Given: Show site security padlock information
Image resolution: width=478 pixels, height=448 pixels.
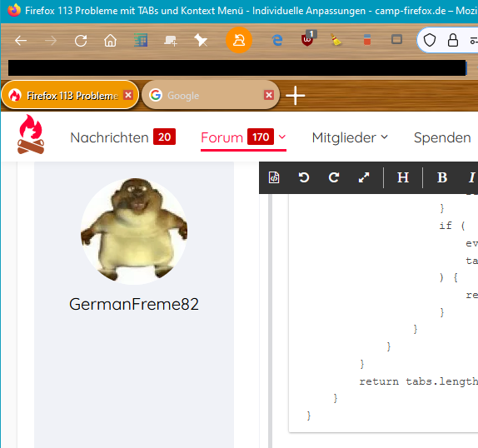Looking at the screenshot, I should tap(453, 40).
